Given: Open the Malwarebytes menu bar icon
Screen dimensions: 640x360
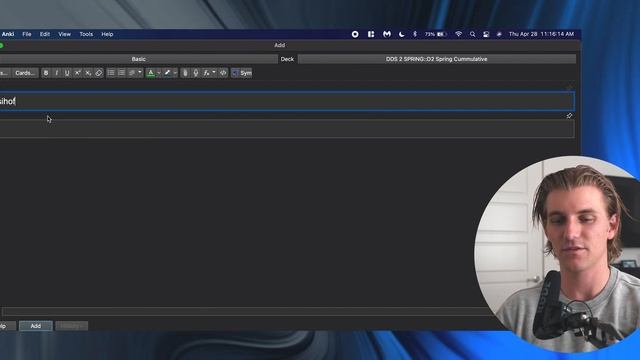Looking at the screenshot, I should 387,34.
